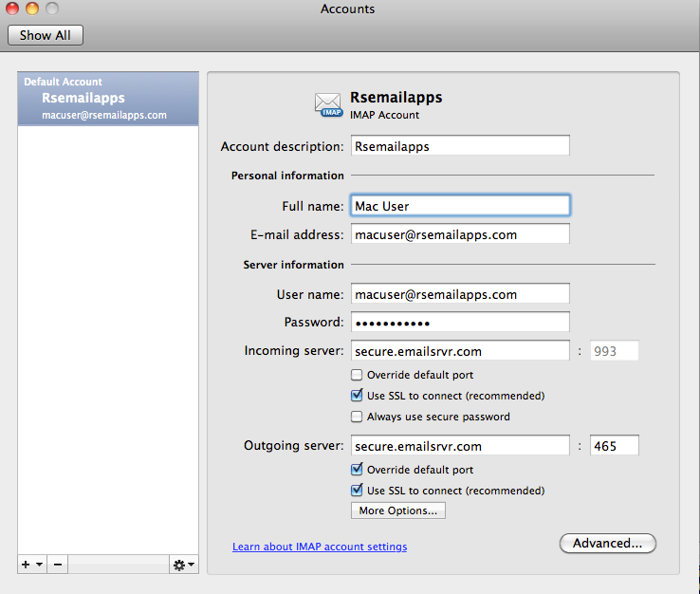
Task: Uncheck Use SSL to connect for incoming server
Action: (x=357, y=396)
